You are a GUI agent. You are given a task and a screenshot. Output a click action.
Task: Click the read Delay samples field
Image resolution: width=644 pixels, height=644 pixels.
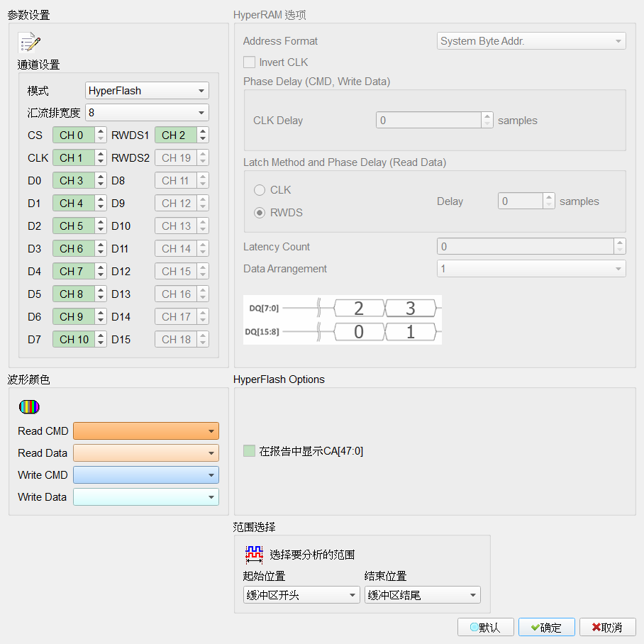pos(521,201)
